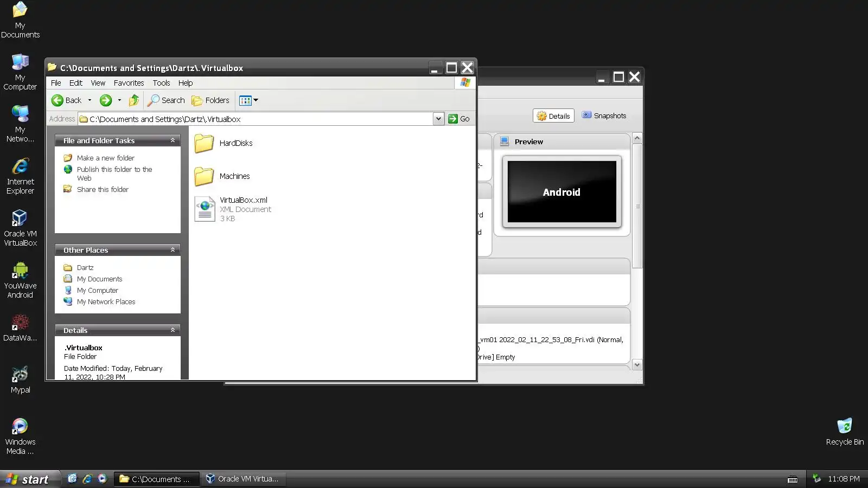
Task: Go up one folder level
Action: tap(134, 100)
